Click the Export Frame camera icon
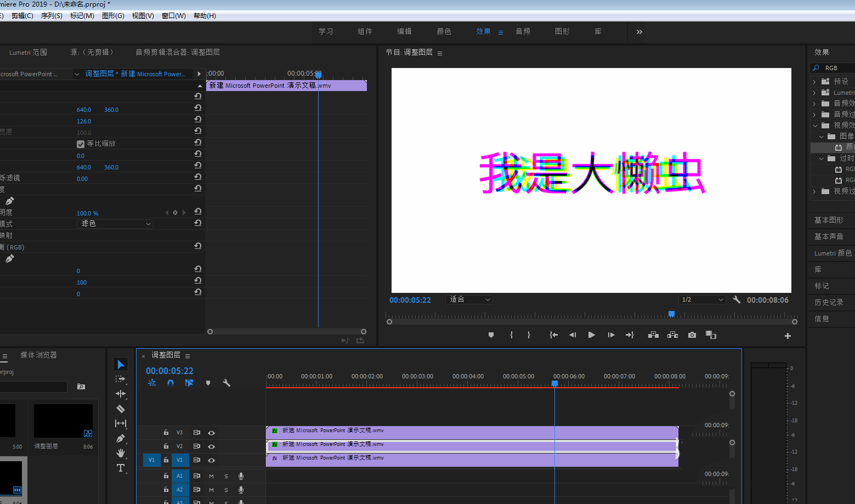 click(692, 335)
